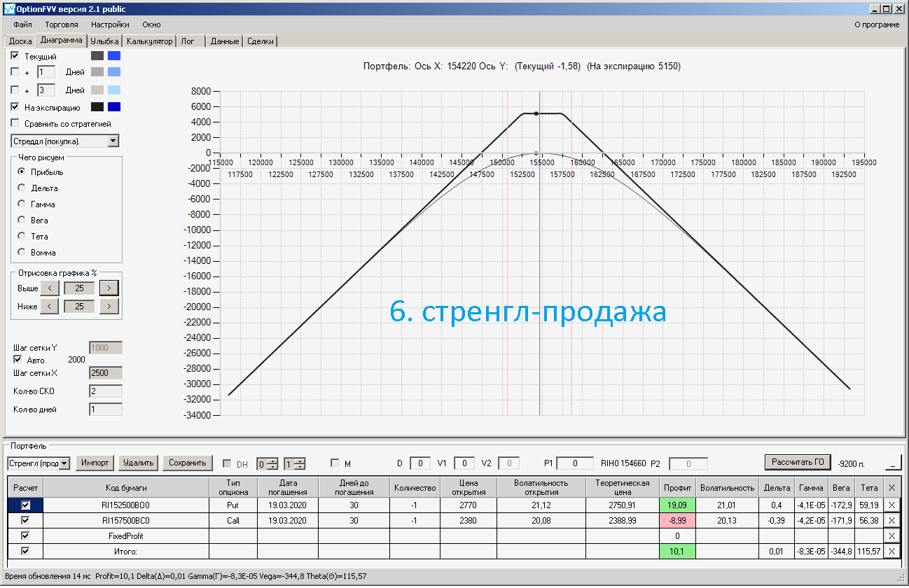Enable the На экспирацию checkbox
The height and width of the screenshot is (588, 909).
click(15, 107)
